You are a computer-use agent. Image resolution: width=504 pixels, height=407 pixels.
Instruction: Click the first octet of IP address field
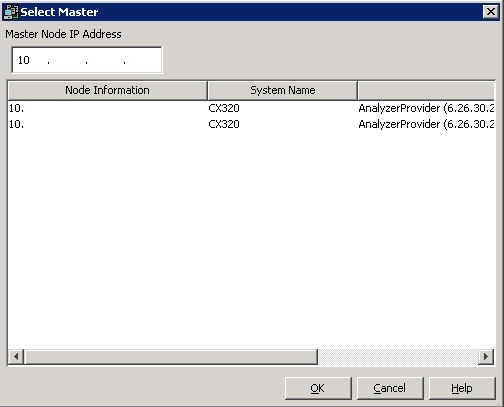click(24, 60)
